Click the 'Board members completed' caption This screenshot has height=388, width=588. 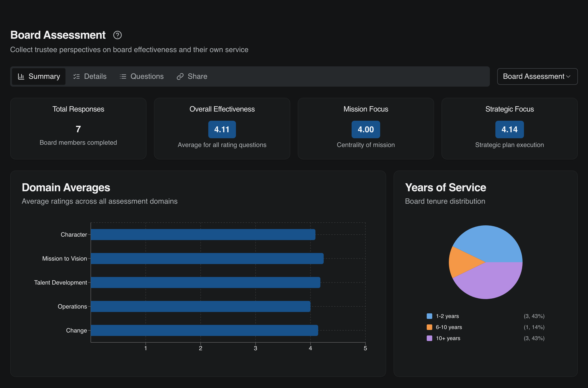78,143
